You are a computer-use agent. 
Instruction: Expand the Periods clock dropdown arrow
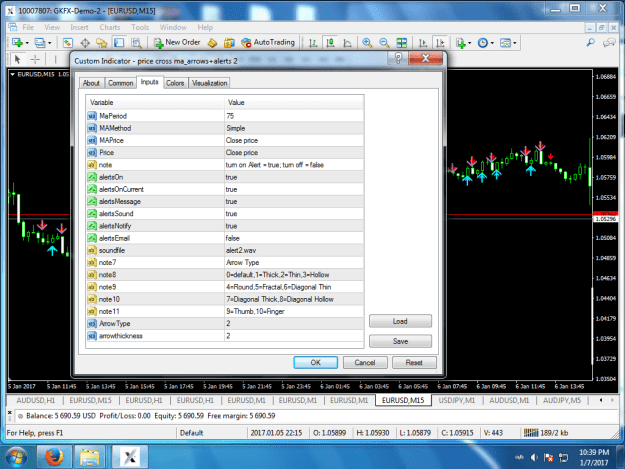pyautogui.click(x=492, y=43)
